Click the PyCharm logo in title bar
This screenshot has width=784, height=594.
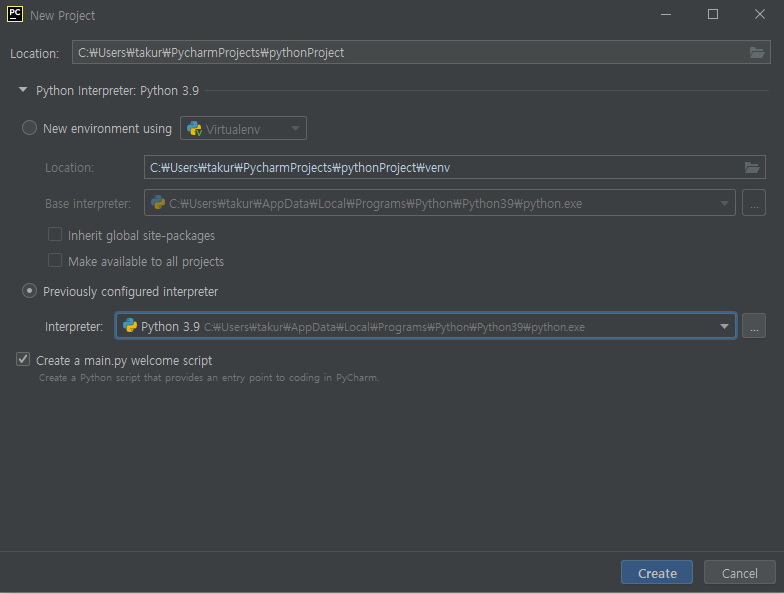pos(15,14)
